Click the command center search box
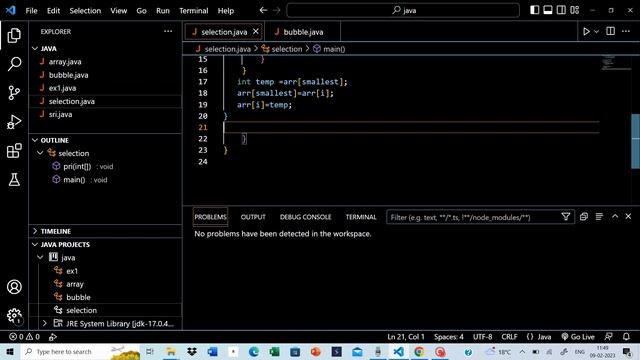 [x=403, y=10]
